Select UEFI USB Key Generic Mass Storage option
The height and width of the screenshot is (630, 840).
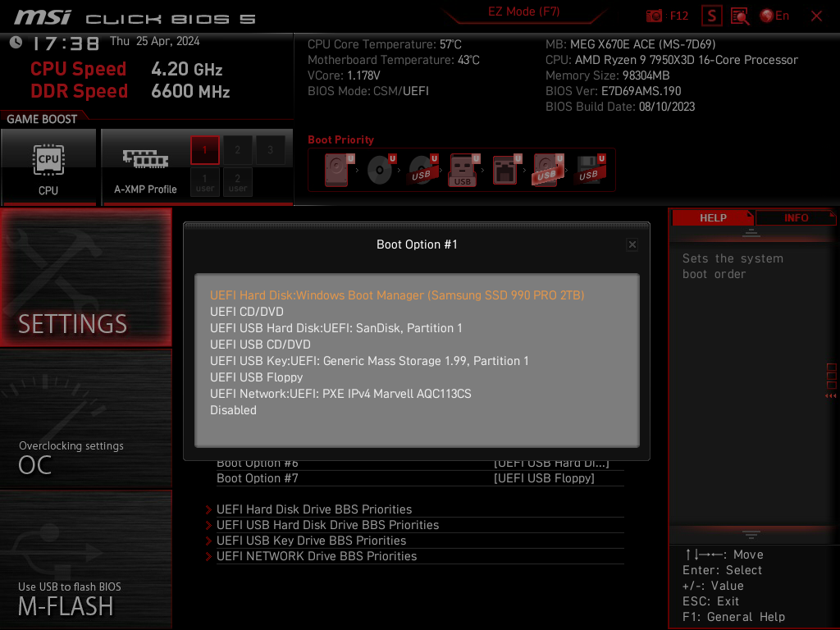(369, 361)
